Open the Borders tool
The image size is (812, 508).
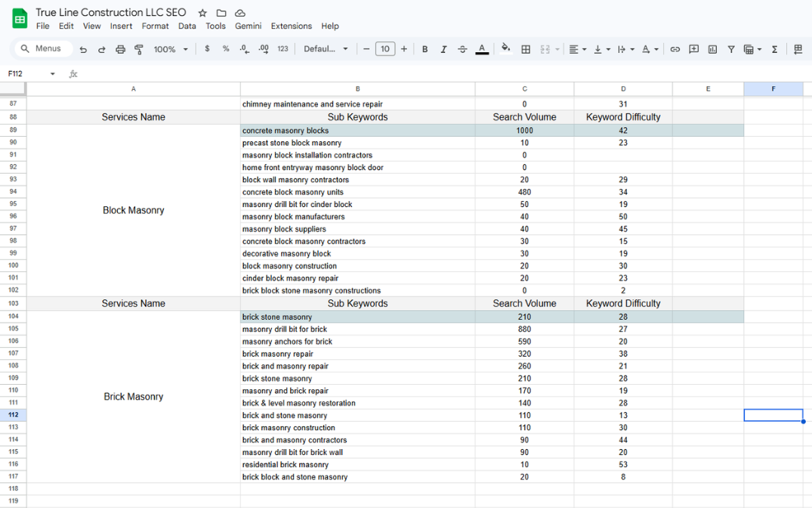[x=526, y=49]
